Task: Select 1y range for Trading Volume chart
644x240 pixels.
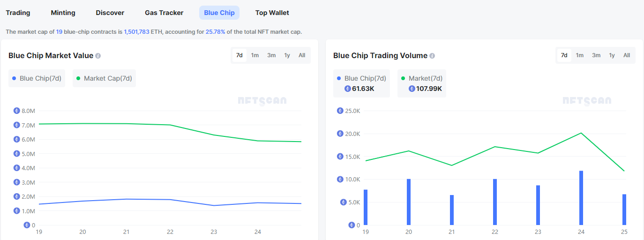Action: click(x=612, y=55)
